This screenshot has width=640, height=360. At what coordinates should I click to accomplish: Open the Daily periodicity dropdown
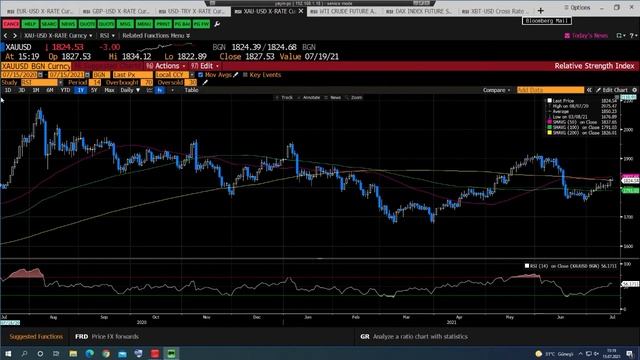(x=130, y=90)
